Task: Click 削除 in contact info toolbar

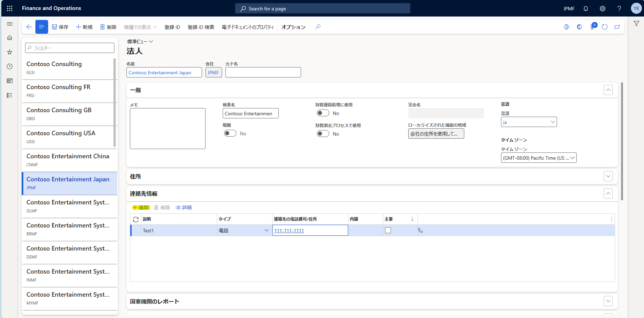Action: click(162, 208)
